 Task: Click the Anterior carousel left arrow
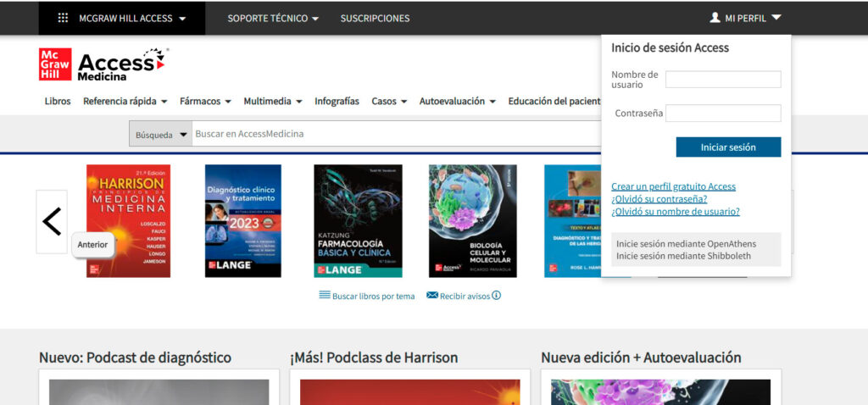coord(52,221)
